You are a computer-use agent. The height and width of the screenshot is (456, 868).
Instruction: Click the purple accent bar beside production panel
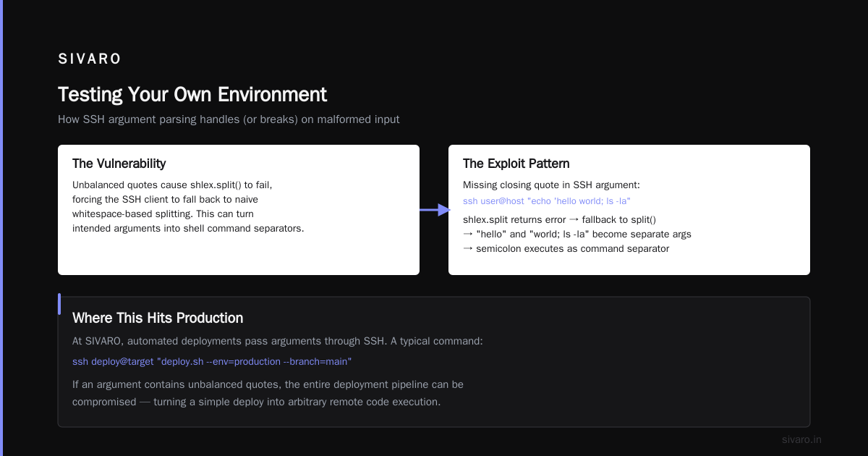pos(59,304)
